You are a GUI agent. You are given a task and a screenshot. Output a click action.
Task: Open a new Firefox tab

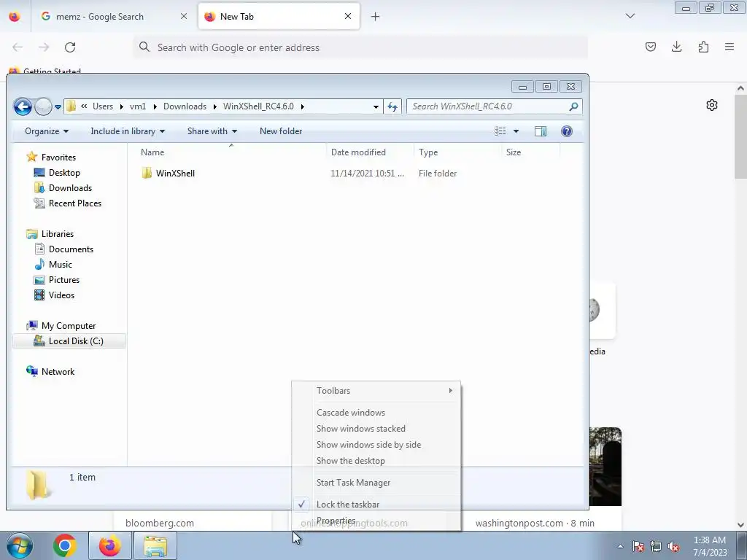[x=376, y=17]
